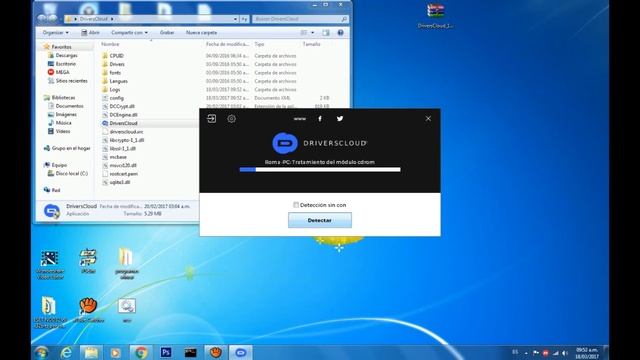The image size is (640, 360).
Task: Click the Detectar button
Action: pos(320,220)
